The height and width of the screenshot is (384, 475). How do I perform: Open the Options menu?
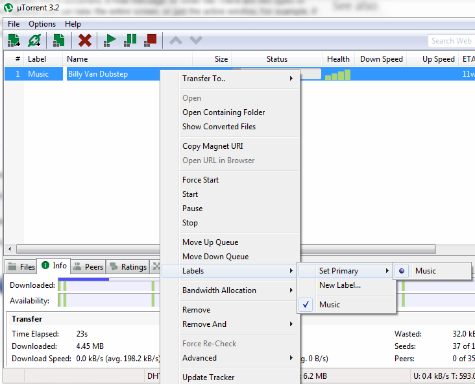pyautogui.click(x=42, y=24)
